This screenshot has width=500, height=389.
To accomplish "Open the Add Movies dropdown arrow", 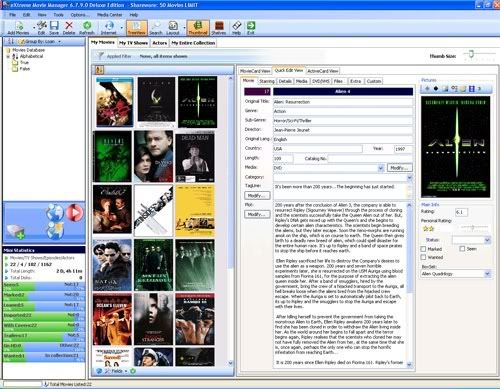I will click(x=34, y=27).
